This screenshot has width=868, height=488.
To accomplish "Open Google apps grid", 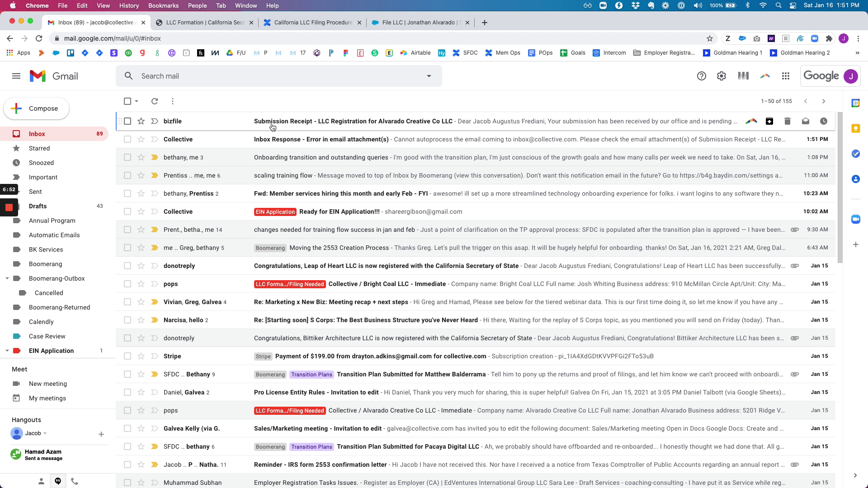I will (x=786, y=76).
